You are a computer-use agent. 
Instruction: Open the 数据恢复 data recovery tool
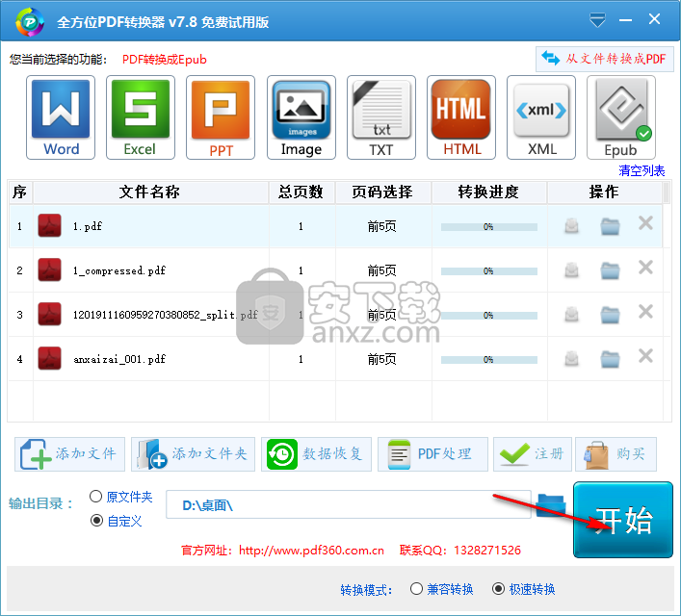(316, 454)
